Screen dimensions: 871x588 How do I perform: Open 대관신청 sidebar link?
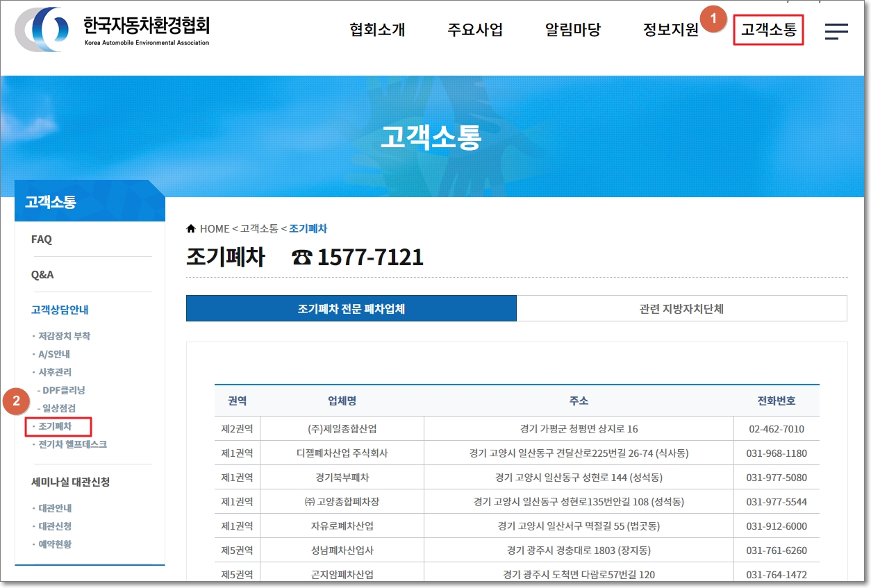pyautogui.click(x=55, y=526)
